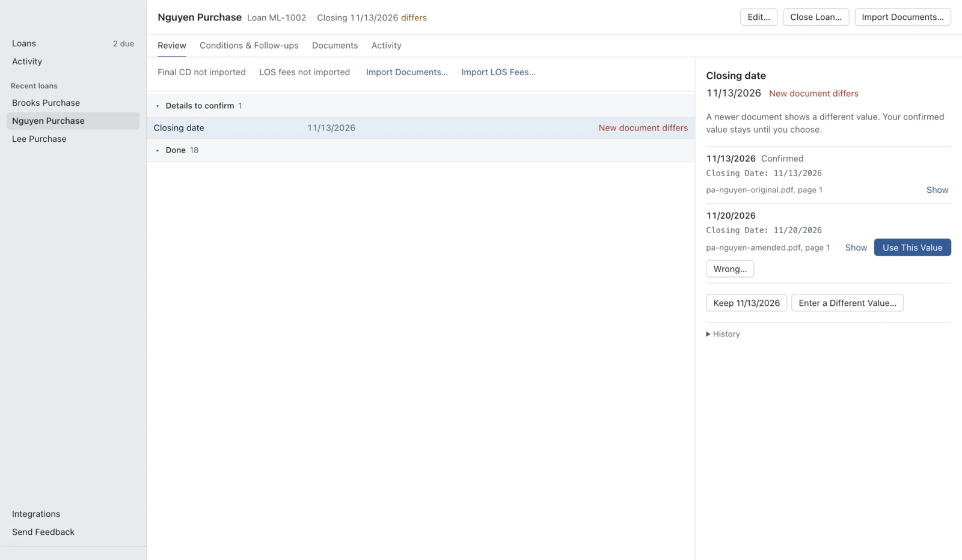Screen dimensions: 962x560
Task: Click the Import LOS Fees... link
Action: click(x=498, y=72)
